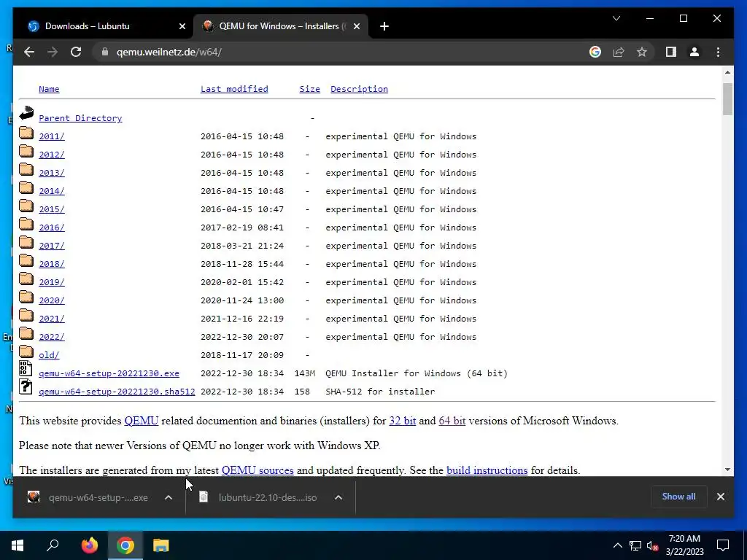This screenshot has height=560, width=747.
Task: Sort listing by Name column
Action: tap(49, 89)
